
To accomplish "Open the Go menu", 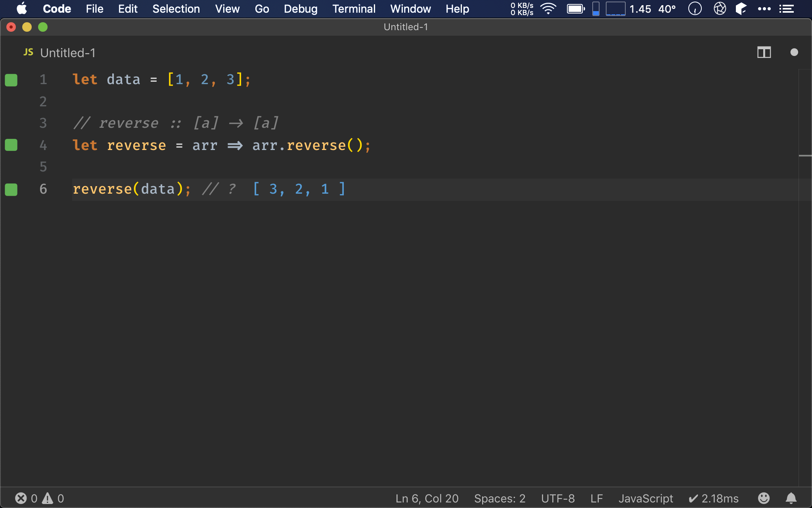I will pos(262,9).
